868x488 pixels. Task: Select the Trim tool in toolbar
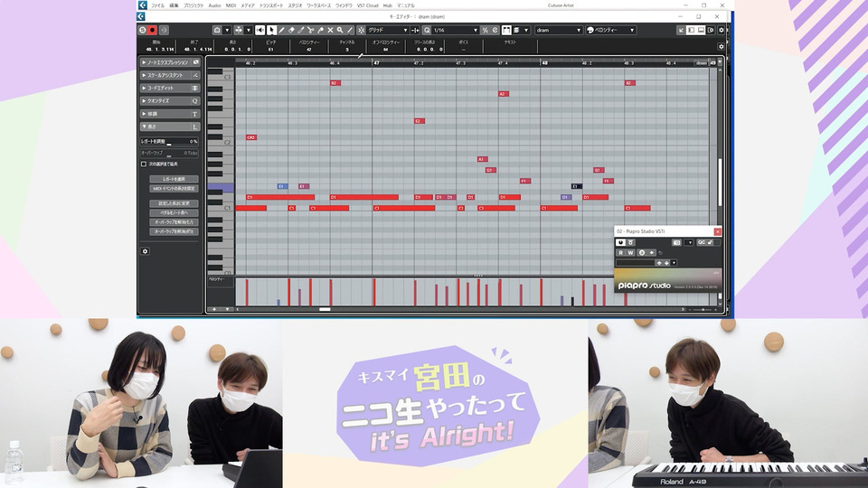point(301,30)
